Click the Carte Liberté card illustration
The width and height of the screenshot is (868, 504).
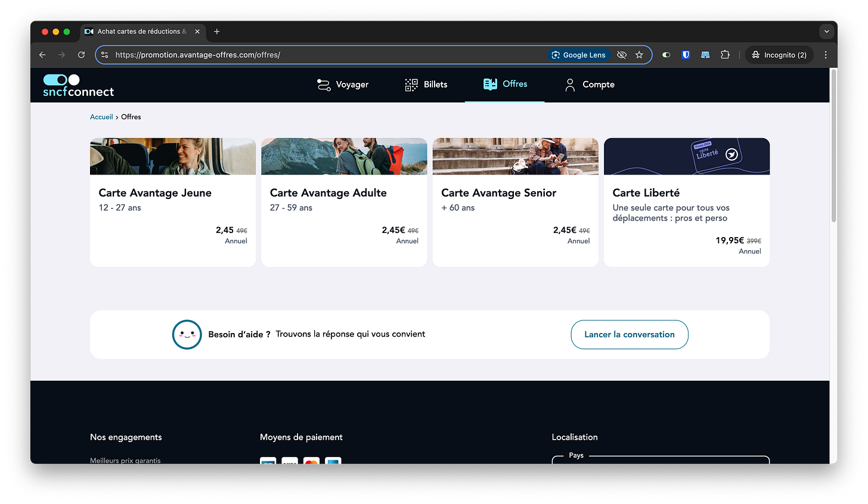[687, 156]
